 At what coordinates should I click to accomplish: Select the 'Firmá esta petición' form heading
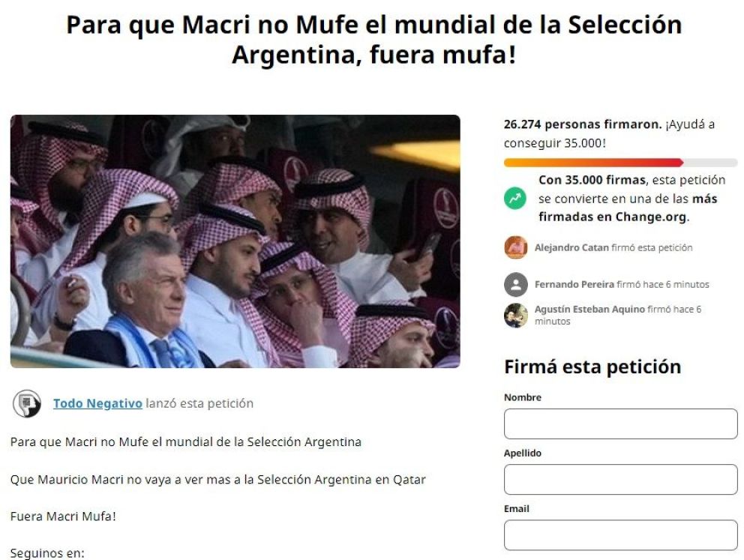point(592,367)
